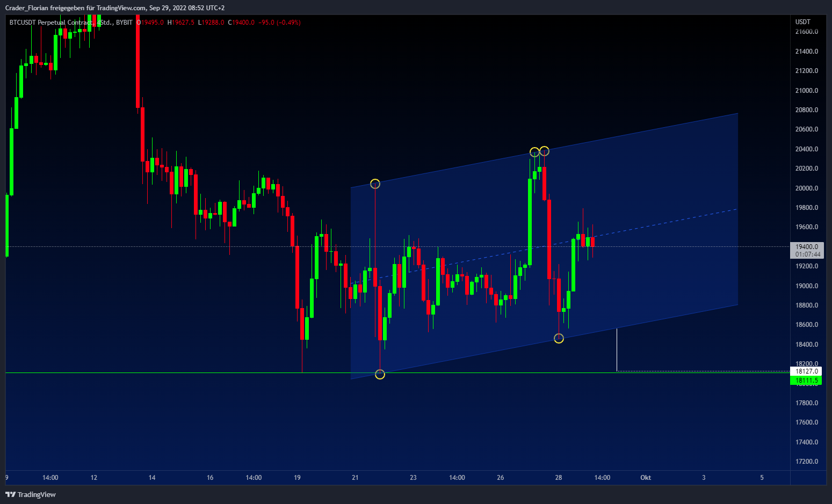
Task: Click the 26 date label on time axis
Action: click(x=501, y=478)
